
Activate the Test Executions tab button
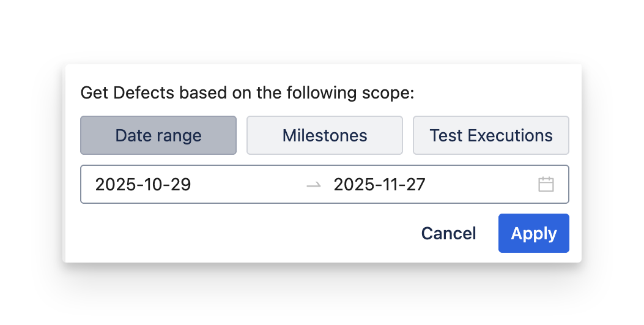pyautogui.click(x=491, y=135)
